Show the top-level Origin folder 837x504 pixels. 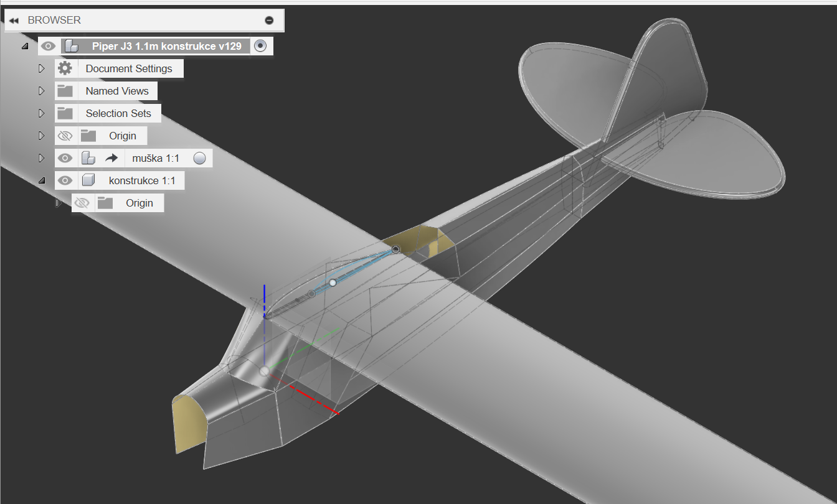click(x=65, y=136)
